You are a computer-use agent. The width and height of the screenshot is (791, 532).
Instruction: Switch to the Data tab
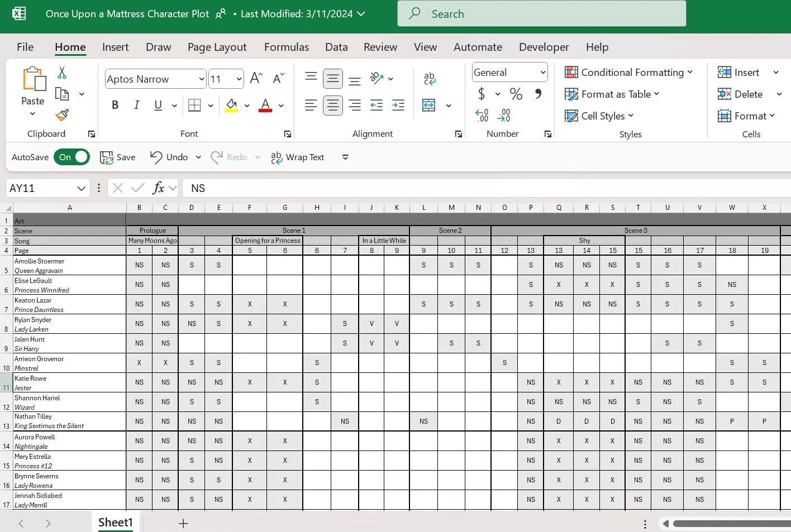(336, 47)
